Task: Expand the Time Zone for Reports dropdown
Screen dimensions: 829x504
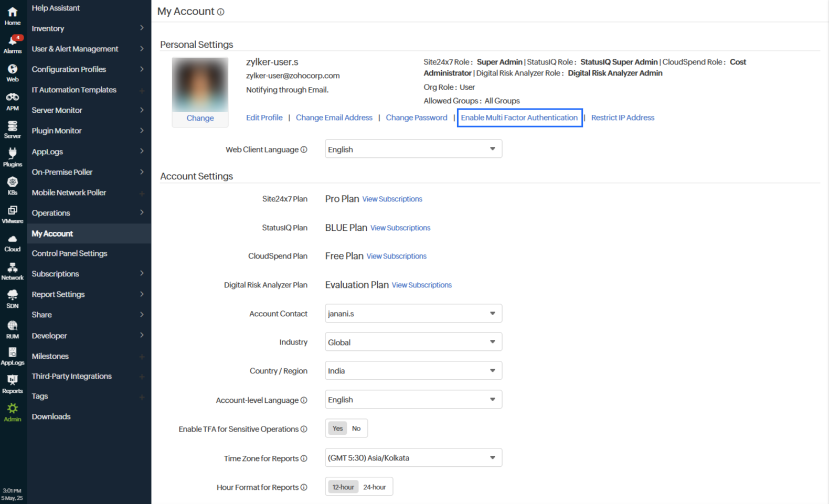Action: coord(413,458)
